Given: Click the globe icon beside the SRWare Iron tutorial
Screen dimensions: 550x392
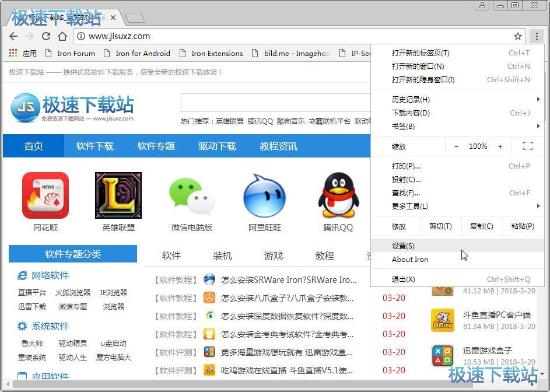Looking at the screenshot, I should click(x=209, y=280).
